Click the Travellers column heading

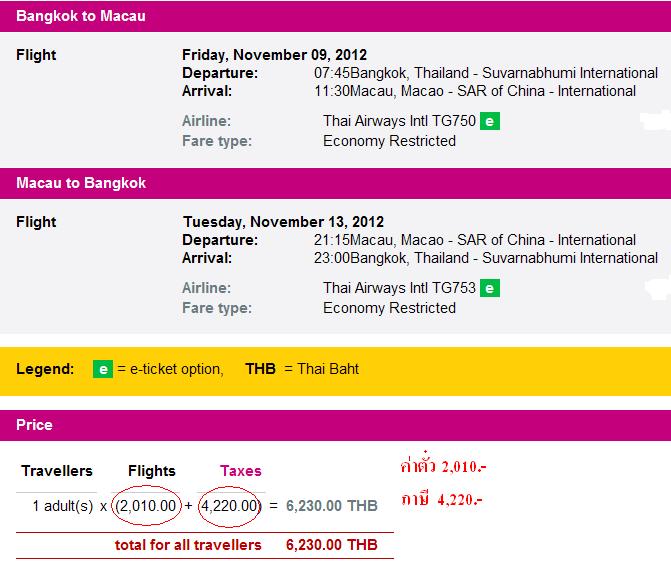point(57,471)
